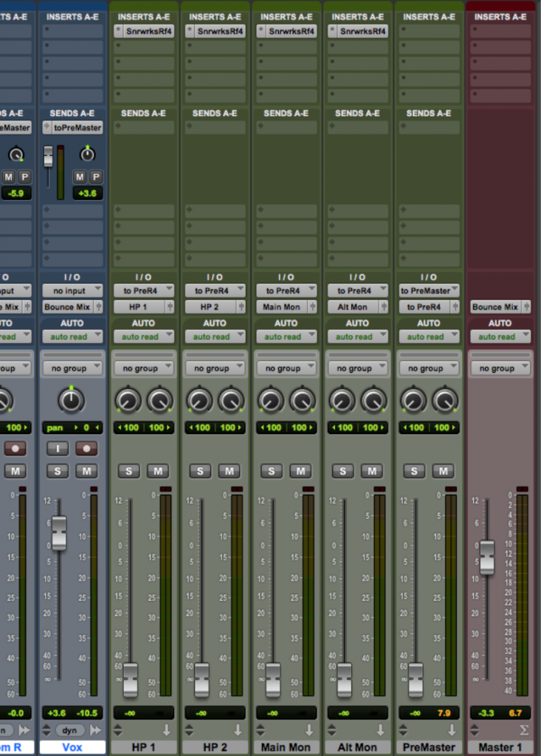This screenshot has height=756, width=541.
Task: Toggle input monitoring on Vox track
Action: (58, 448)
